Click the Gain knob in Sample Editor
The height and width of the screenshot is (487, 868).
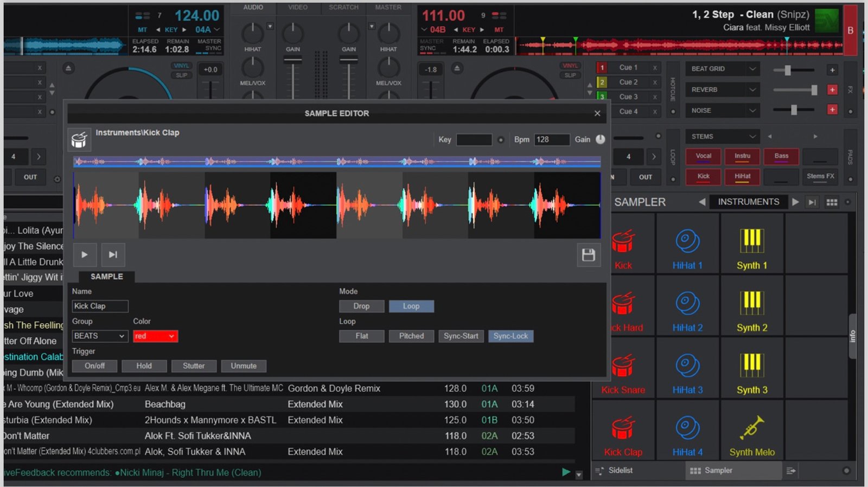(600, 139)
